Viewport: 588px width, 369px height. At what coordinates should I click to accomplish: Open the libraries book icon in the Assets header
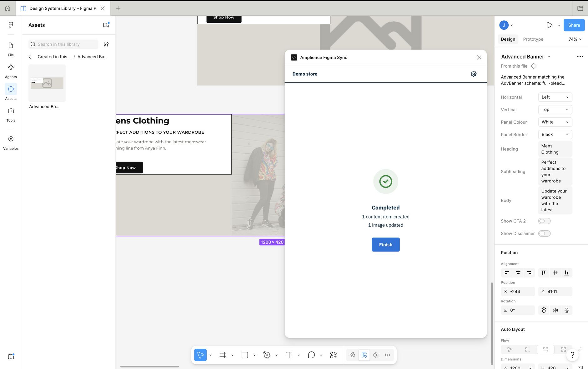tap(106, 25)
